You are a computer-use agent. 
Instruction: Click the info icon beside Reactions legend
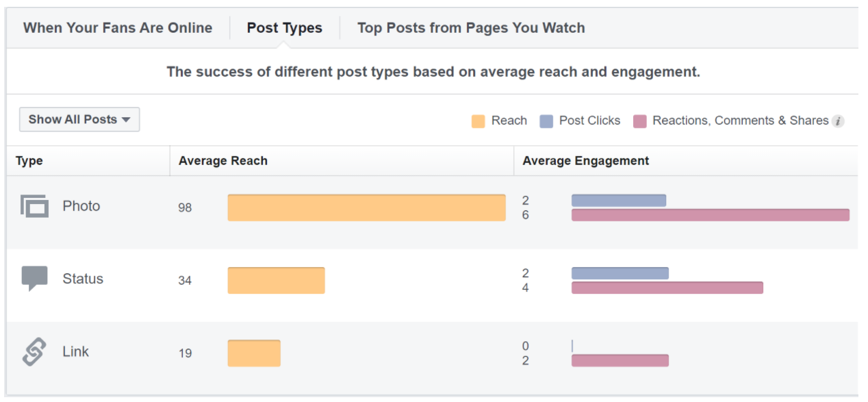pyautogui.click(x=838, y=121)
